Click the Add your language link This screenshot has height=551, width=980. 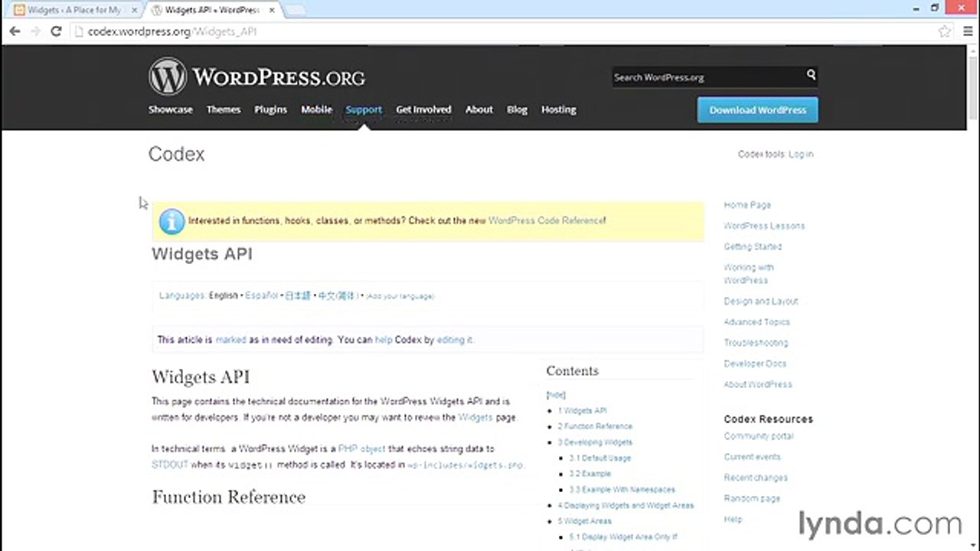point(400,296)
